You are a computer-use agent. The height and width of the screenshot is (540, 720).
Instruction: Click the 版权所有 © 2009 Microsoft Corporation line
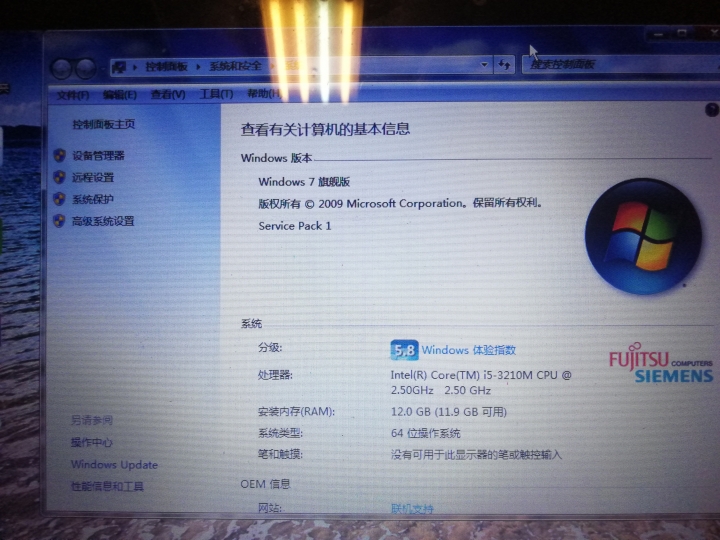[400, 203]
